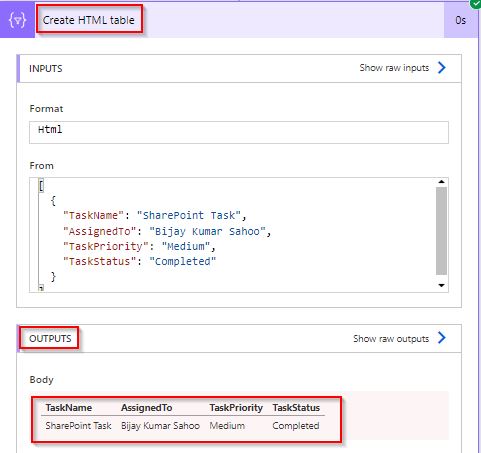This screenshot has width=481, height=453.
Task: Click Medium cell in output table
Action: (227, 426)
